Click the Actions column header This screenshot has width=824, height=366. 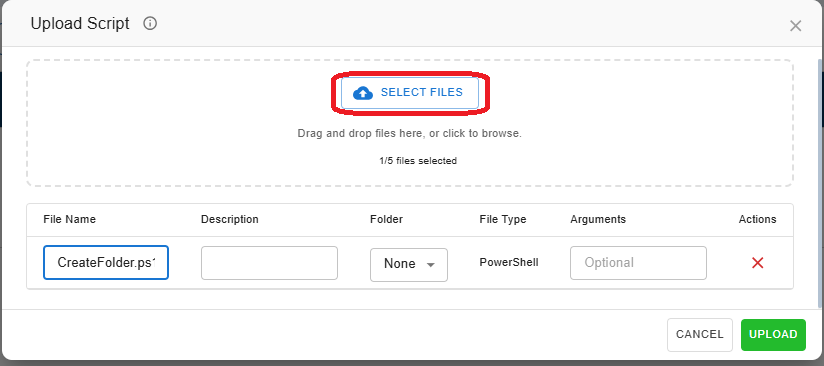tap(757, 219)
